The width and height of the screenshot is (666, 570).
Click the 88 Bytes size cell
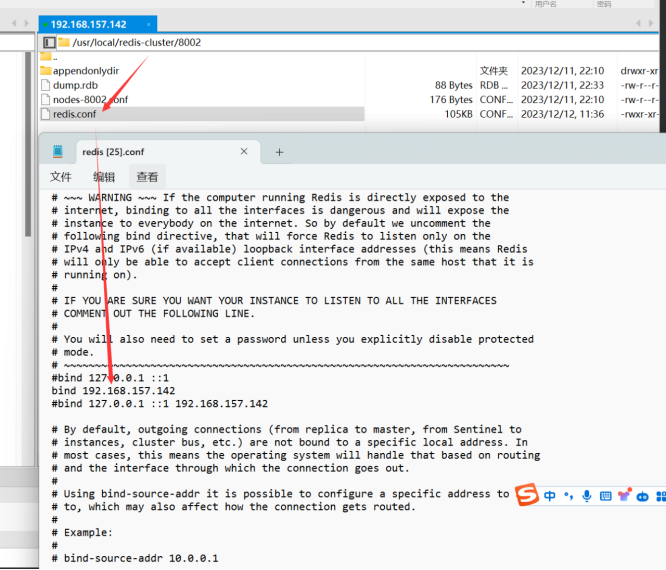click(x=454, y=85)
